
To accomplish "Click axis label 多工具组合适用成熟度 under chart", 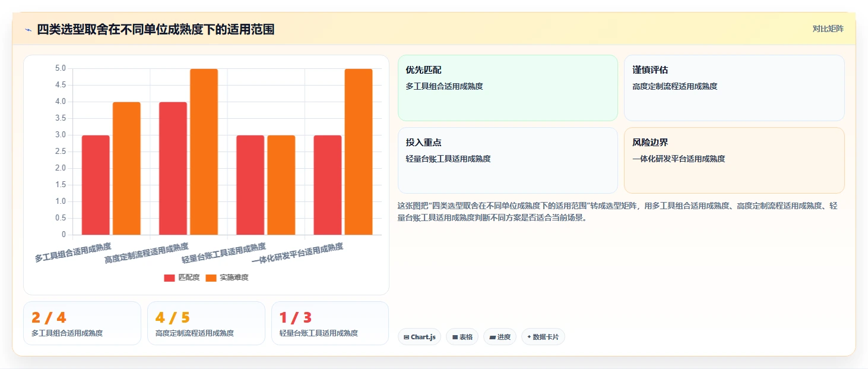I will 73,253.
